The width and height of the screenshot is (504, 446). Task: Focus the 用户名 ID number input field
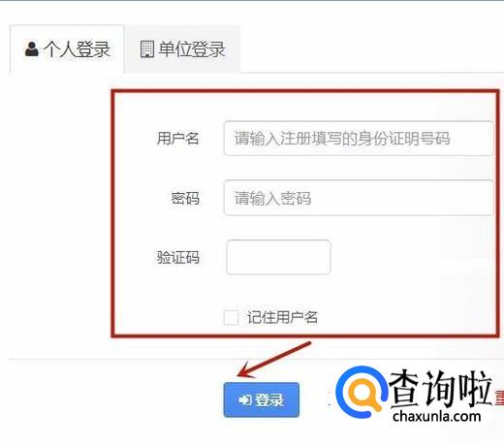359,139
